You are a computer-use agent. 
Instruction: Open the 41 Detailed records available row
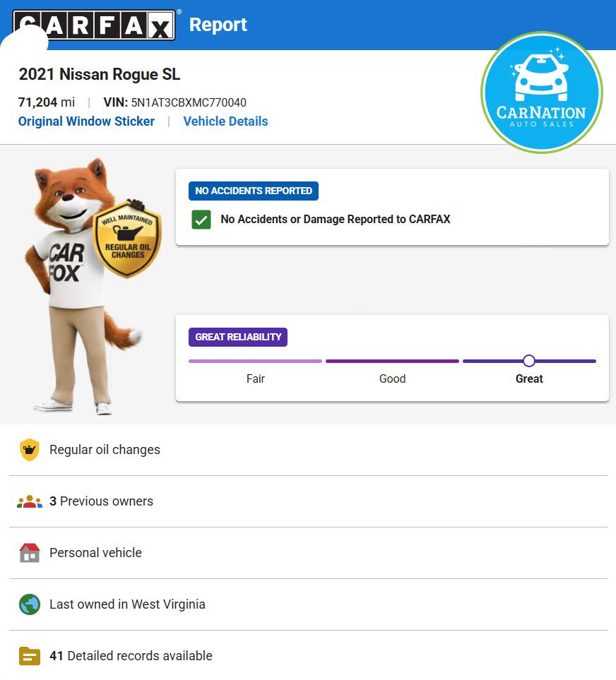click(308, 656)
